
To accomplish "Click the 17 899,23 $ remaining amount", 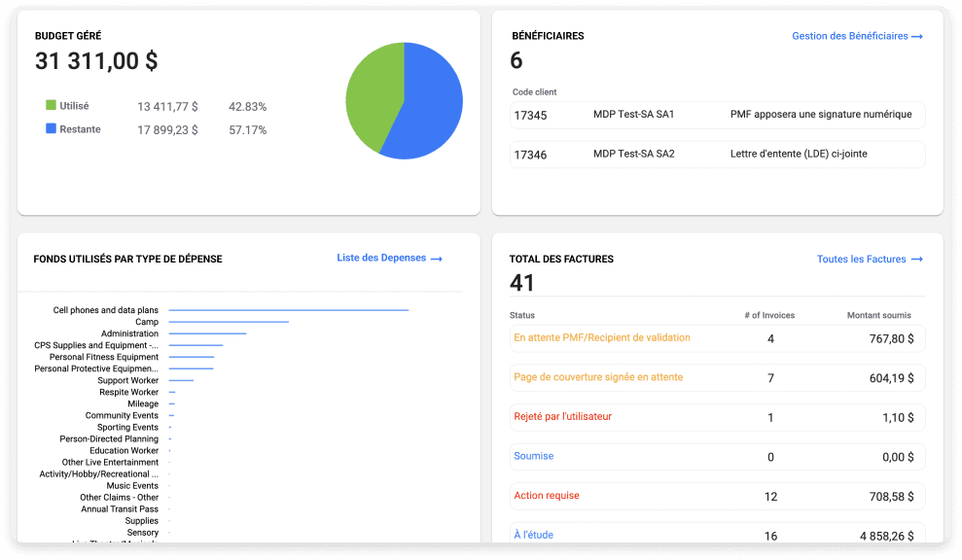I will point(167,130).
